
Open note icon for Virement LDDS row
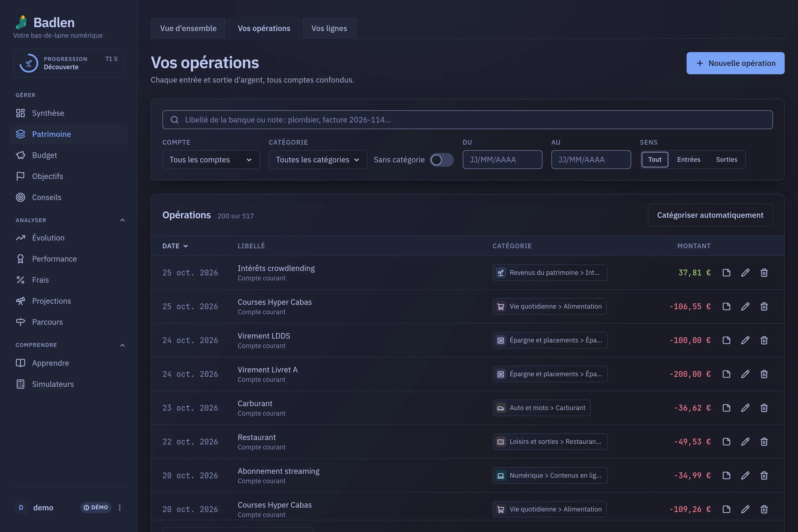point(726,340)
